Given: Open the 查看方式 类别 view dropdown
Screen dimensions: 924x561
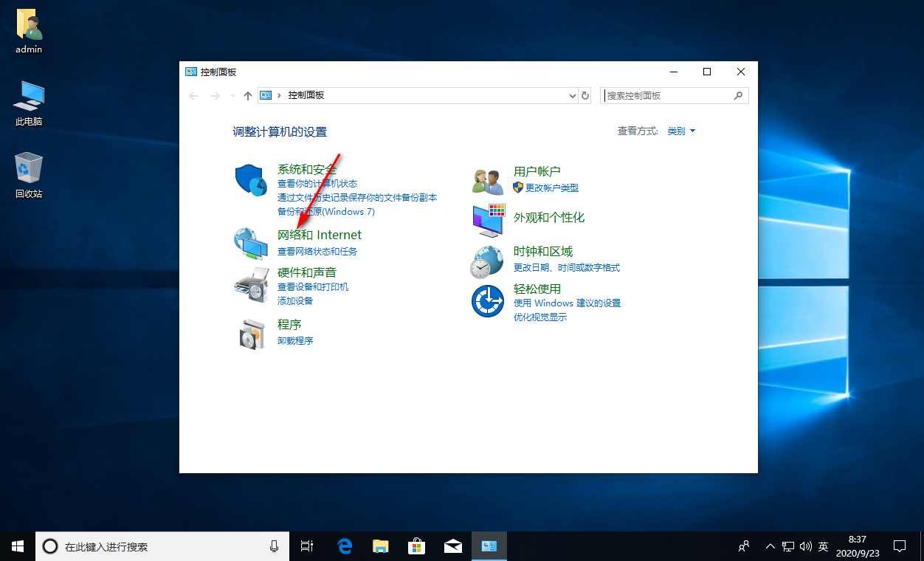Looking at the screenshot, I should click(681, 131).
